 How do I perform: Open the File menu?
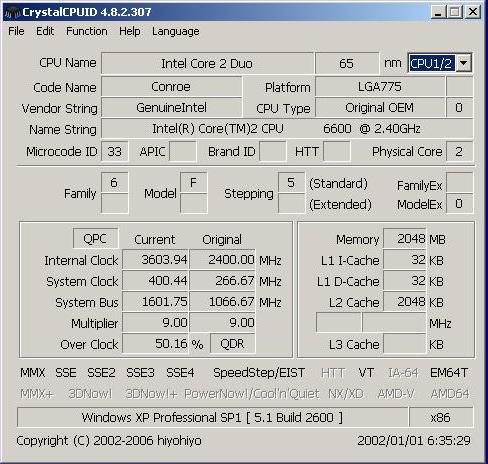(16, 31)
